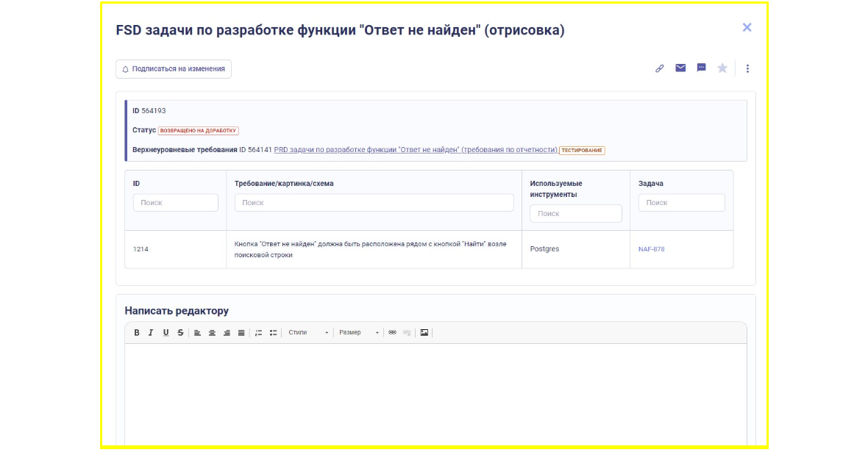
Task: Focus the Требование/картинка/схема search field
Action: [374, 203]
